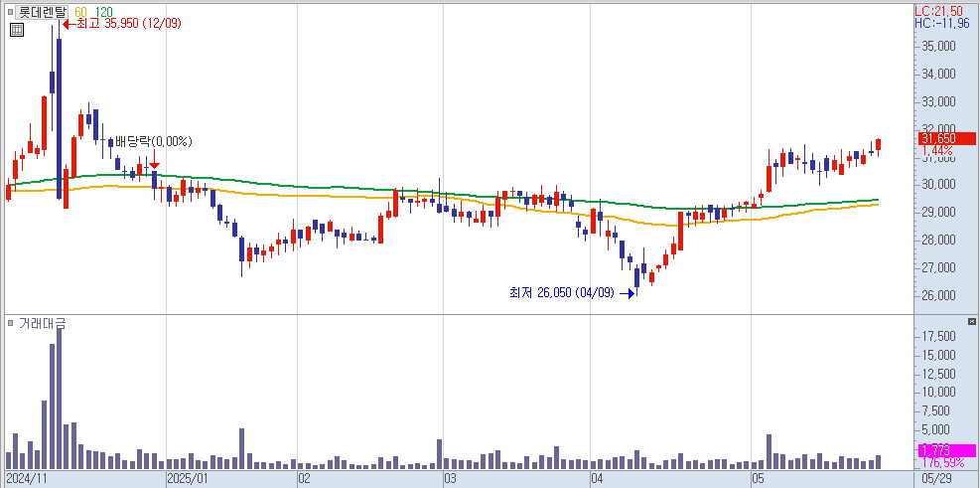Screen dimensions: 980x488
Task: Click the 30,000 price axis label
Action: point(938,185)
